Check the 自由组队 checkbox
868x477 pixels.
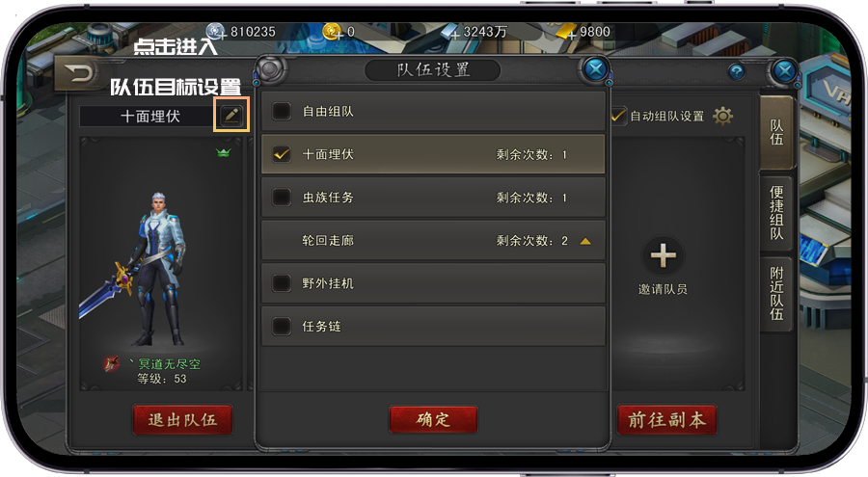282,111
